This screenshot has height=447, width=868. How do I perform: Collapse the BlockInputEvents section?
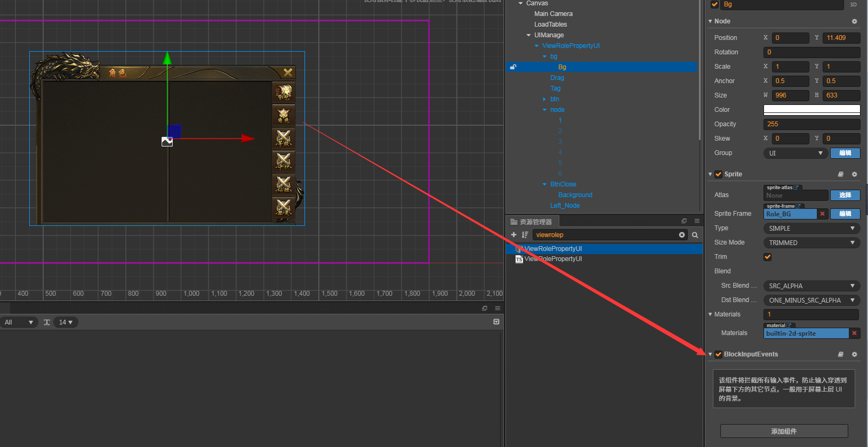tap(710, 354)
